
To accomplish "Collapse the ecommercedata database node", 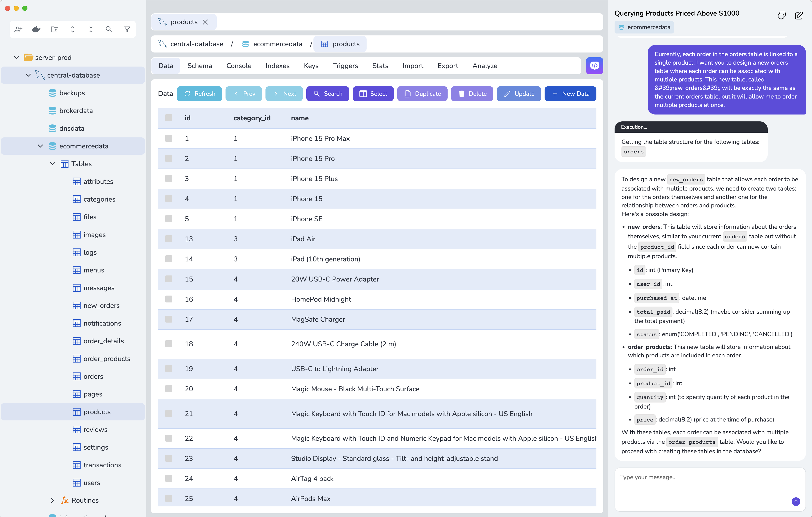I will tap(40, 146).
